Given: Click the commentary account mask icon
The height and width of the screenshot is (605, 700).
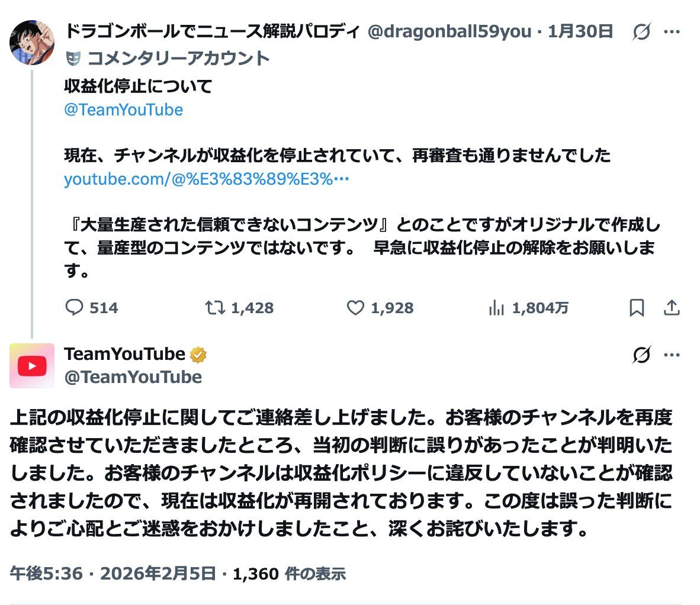Looking at the screenshot, I should click(73, 58).
